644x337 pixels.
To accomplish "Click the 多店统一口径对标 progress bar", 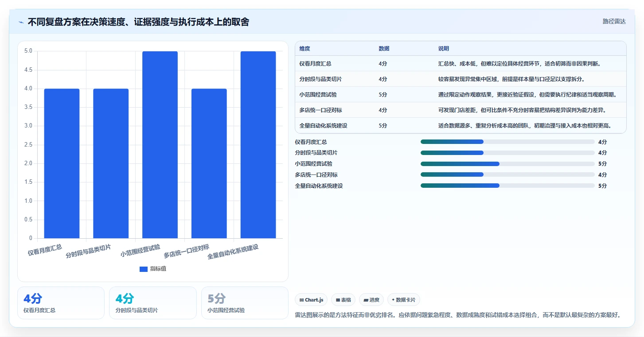I will coord(507,174).
